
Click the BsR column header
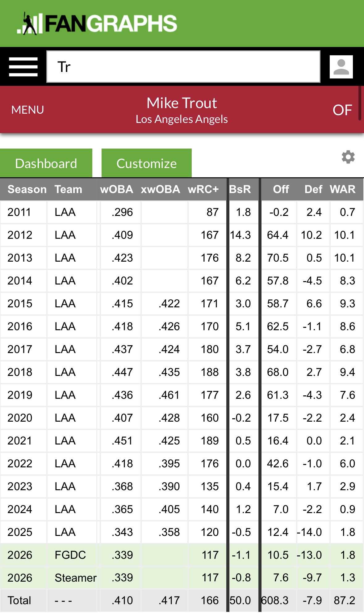240,189
